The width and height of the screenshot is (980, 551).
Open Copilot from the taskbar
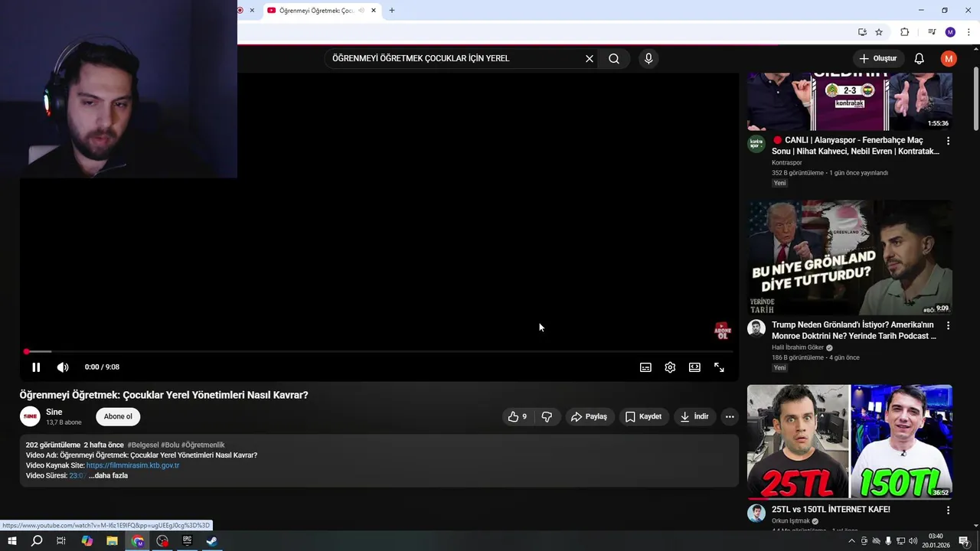(87, 541)
